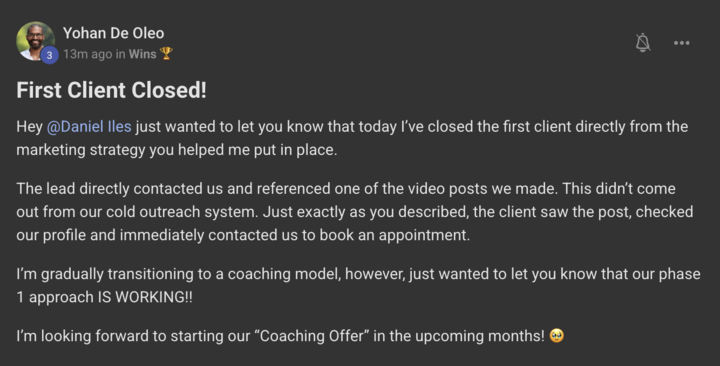The height and width of the screenshot is (366, 720).
Task: Open the Yohan De Oleo author name link
Action: click(113, 33)
